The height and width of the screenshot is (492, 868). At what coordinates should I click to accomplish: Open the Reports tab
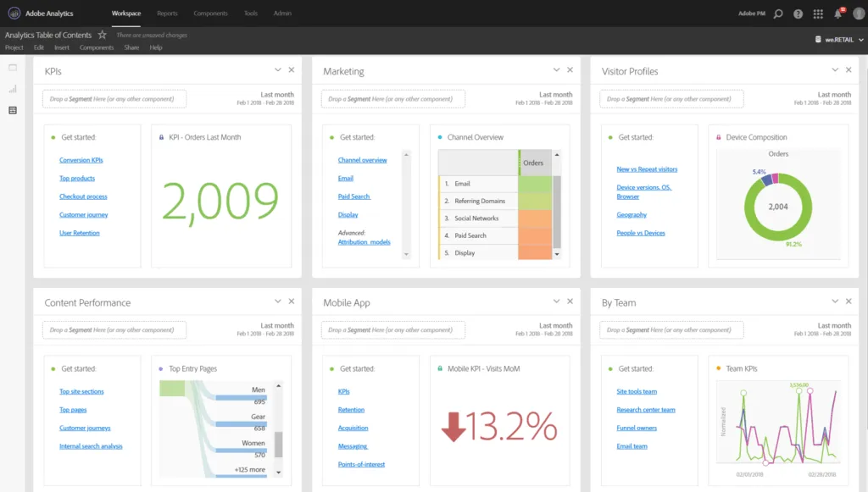click(167, 14)
